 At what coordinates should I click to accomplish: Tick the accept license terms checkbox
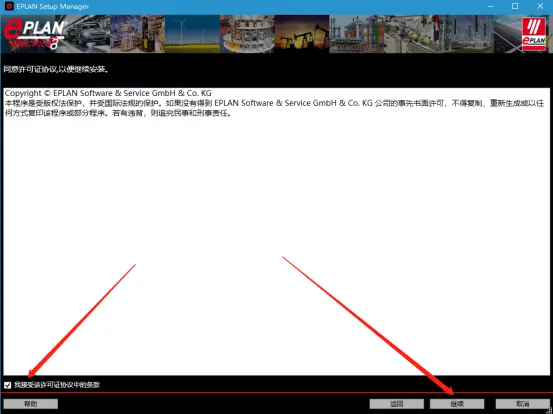tap(8, 385)
